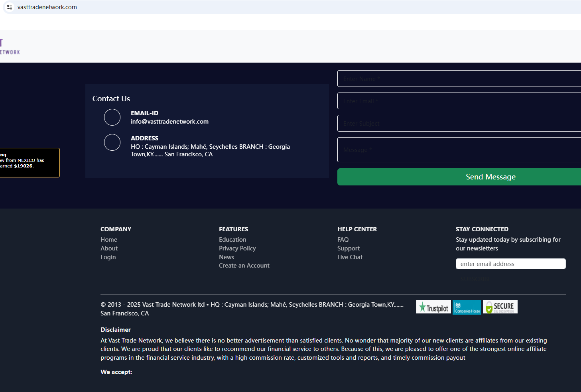The image size is (581, 392).
Task: Click into the Enter Email field
Action: click(459, 101)
